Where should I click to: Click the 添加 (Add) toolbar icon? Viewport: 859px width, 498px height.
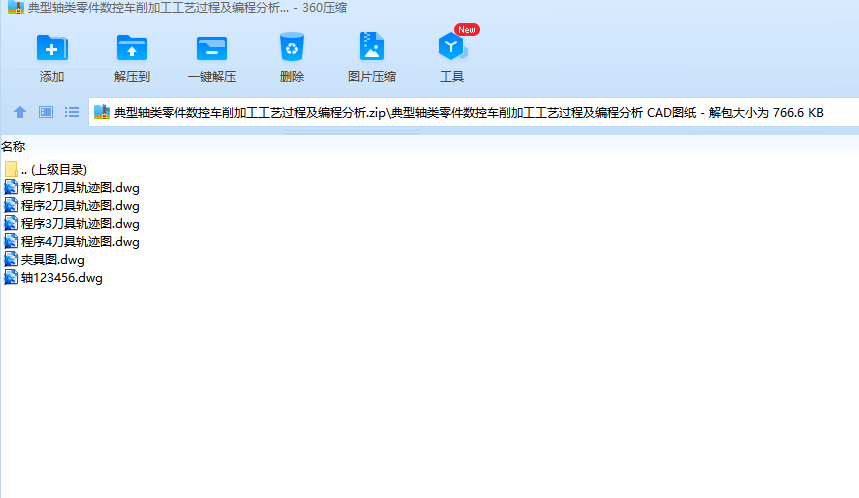pos(51,48)
